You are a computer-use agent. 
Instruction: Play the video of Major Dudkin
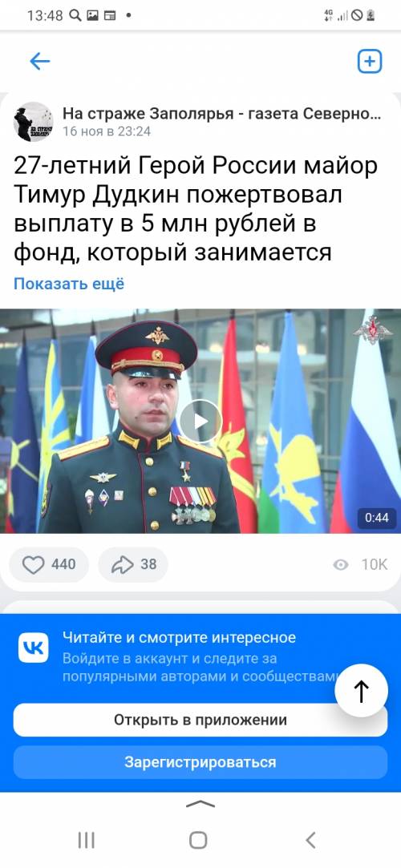200,421
